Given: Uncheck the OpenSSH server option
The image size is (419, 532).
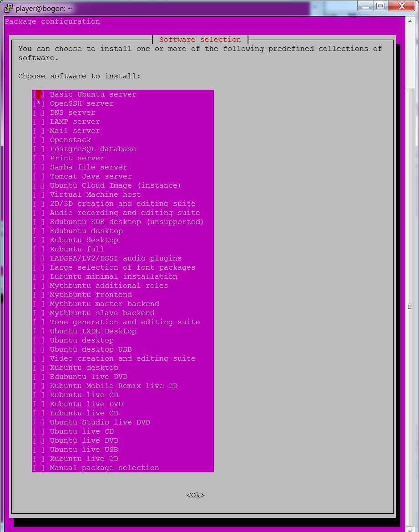Looking at the screenshot, I should (39, 103).
